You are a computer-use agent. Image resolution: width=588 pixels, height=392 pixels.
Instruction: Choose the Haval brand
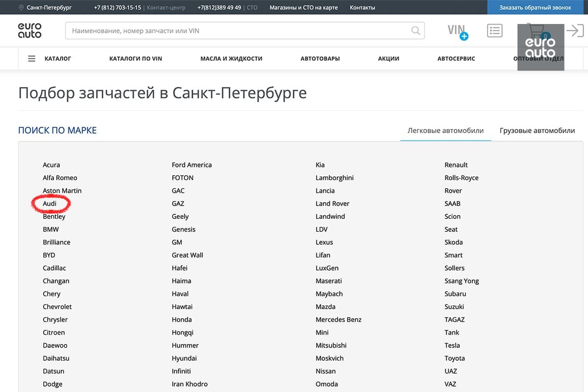click(x=180, y=294)
